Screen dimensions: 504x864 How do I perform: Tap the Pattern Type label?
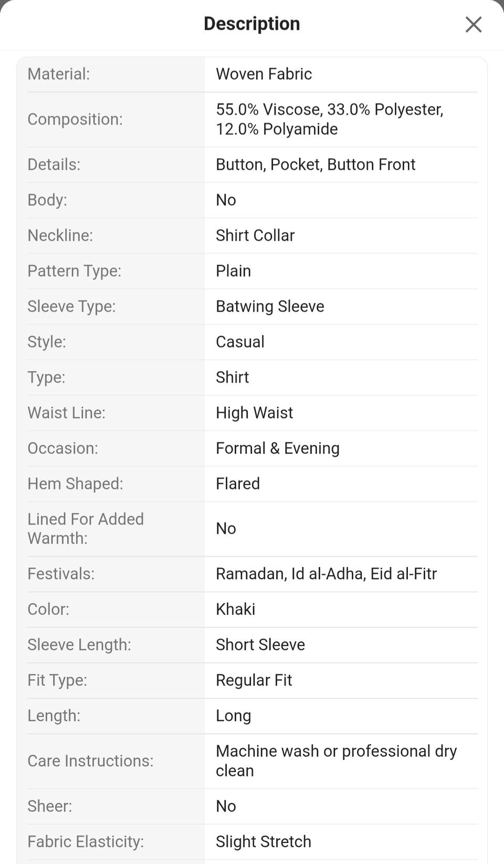click(74, 271)
